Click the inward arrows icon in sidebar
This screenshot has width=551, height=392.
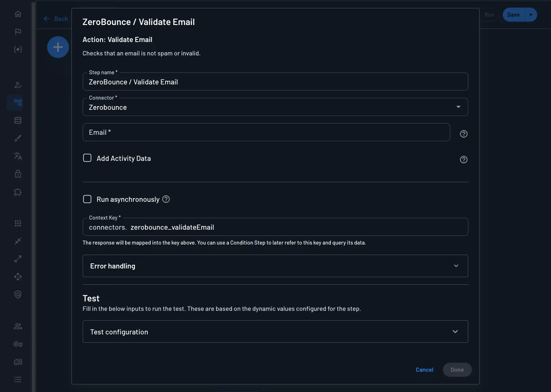(18, 241)
